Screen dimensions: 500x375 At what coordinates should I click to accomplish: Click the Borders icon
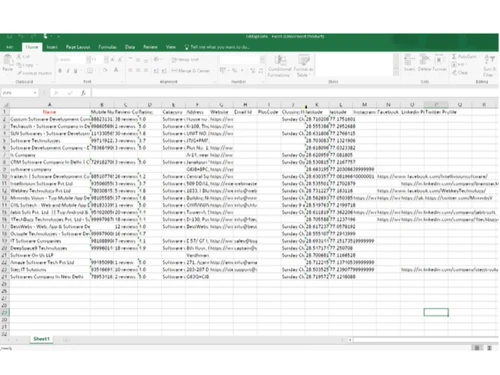(x=90, y=71)
